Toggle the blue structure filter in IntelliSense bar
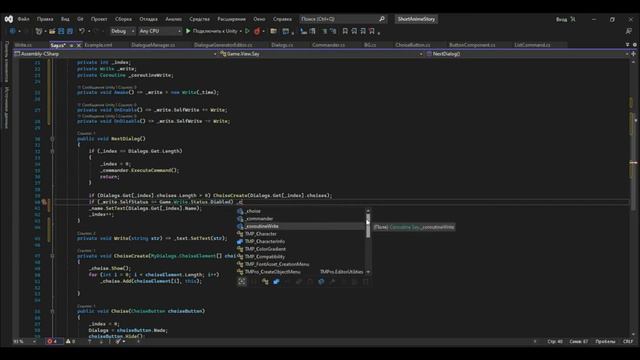The height and width of the screenshot is (360, 640). [x=276, y=282]
